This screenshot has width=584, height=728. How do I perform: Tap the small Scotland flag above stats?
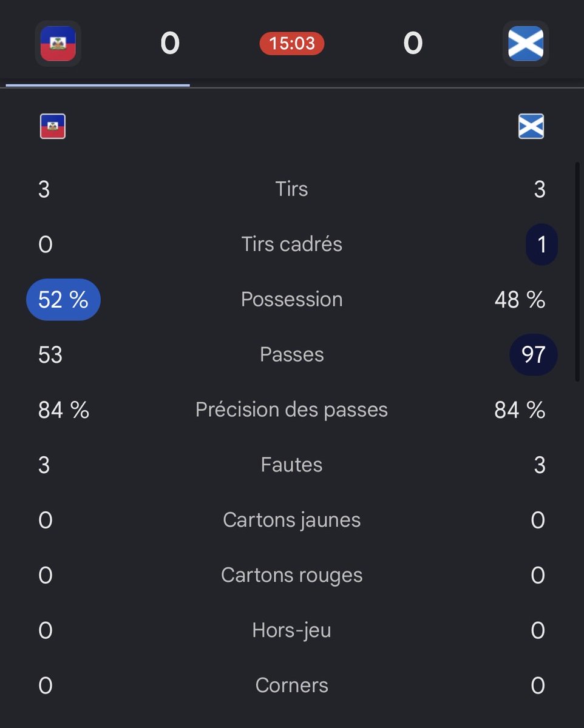coord(531,127)
